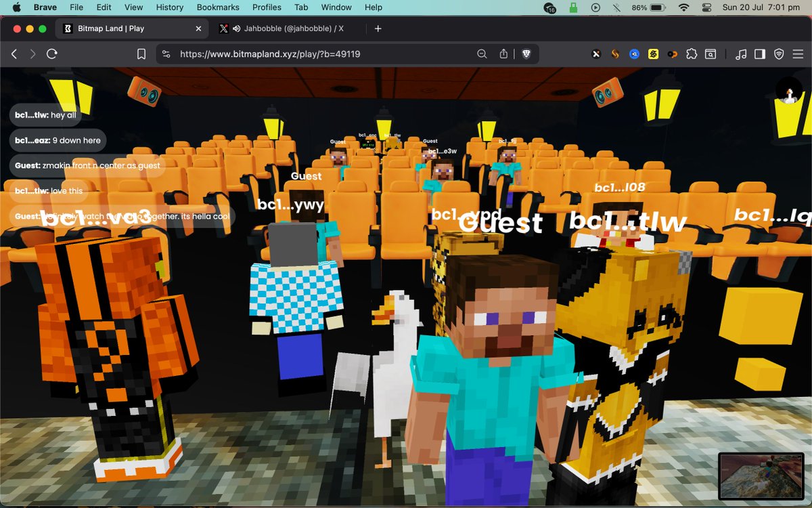812x508 pixels.
Task: Open site settings icon in address bar
Action: point(166,54)
